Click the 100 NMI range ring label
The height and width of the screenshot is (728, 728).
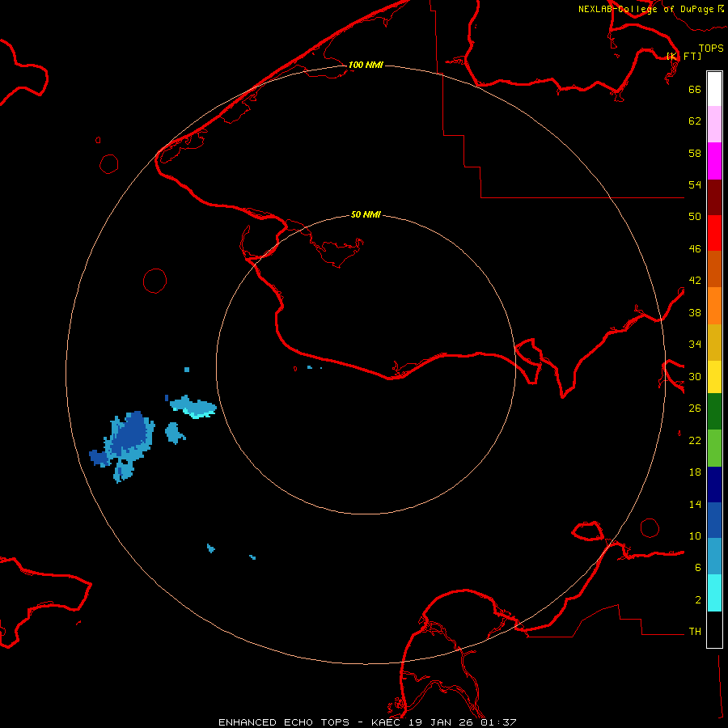(366, 65)
